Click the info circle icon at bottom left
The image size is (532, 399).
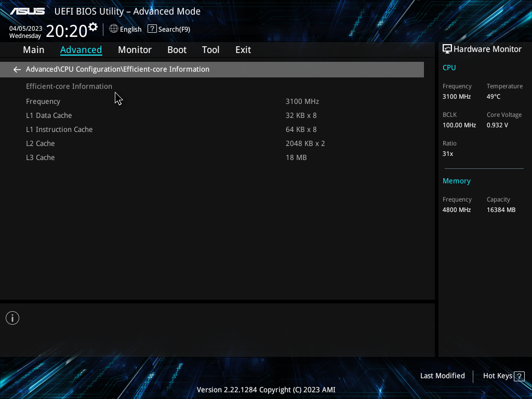[x=12, y=317]
